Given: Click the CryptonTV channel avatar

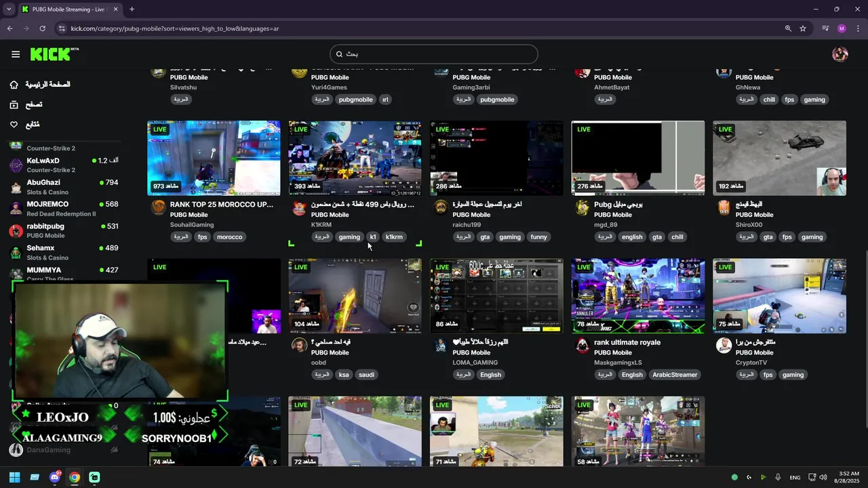Looking at the screenshot, I should [724, 345].
